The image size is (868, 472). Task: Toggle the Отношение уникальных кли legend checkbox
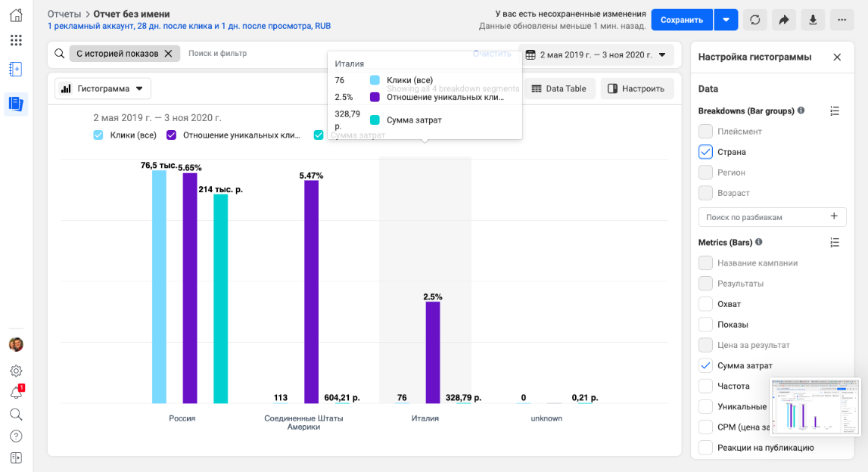pyautogui.click(x=172, y=135)
